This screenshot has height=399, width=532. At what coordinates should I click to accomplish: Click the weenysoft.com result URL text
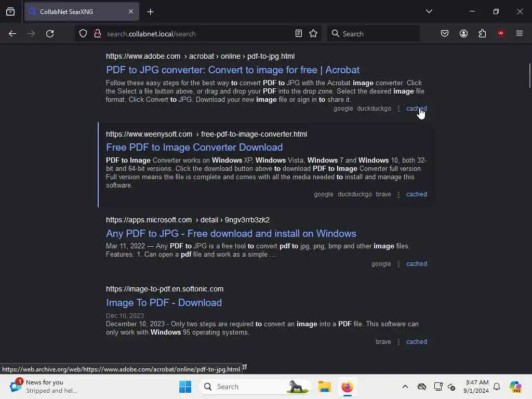[x=206, y=134]
